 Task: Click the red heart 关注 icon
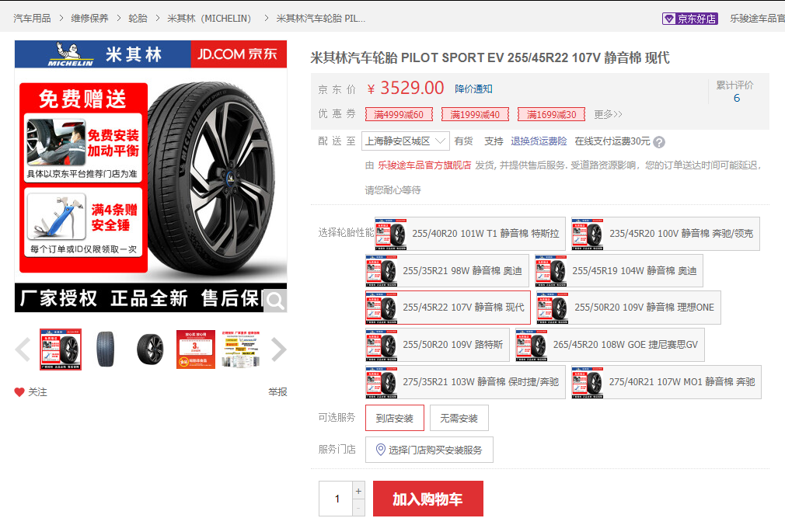point(19,392)
